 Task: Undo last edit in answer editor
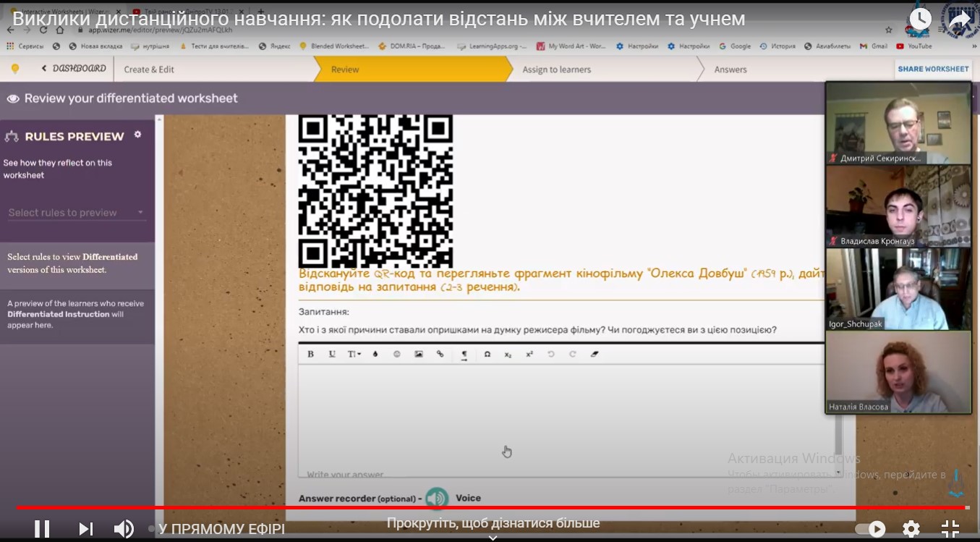pyautogui.click(x=551, y=354)
